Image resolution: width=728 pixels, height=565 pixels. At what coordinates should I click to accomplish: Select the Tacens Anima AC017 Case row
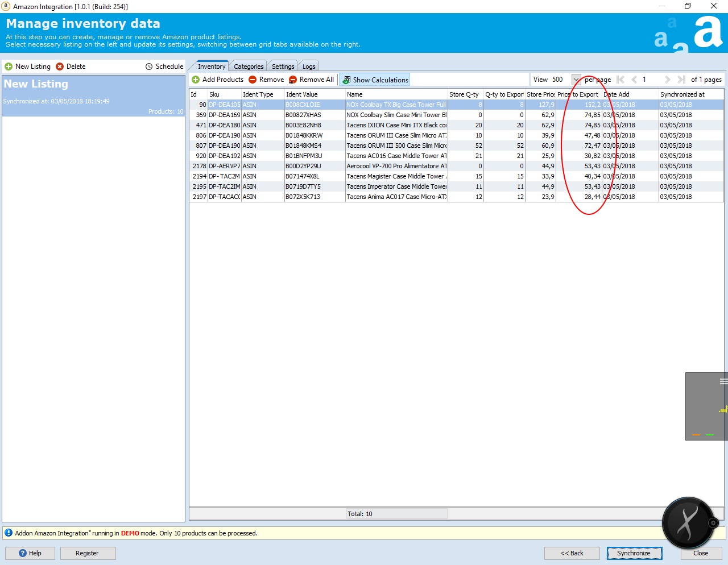(456, 197)
